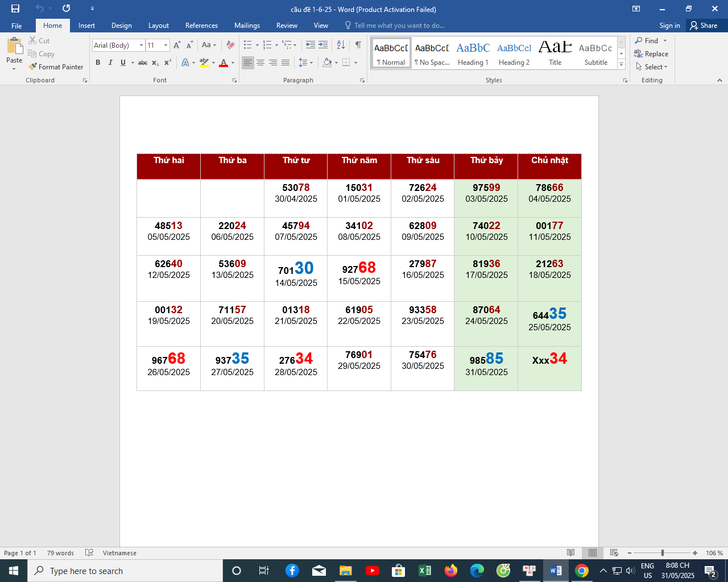
Task: Open the font name dropdown
Action: [x=141, y=45]
